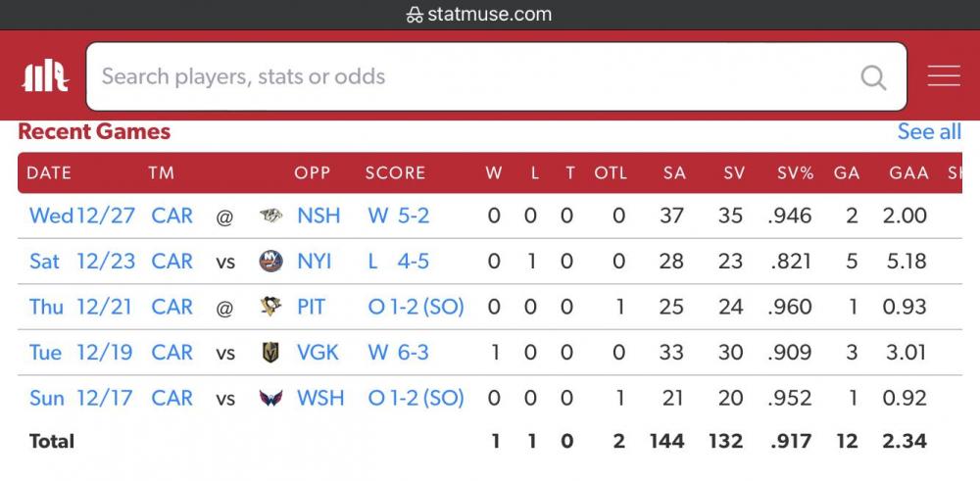
Task: Click the CAR team link in WSH row
Action: point(172,398)
